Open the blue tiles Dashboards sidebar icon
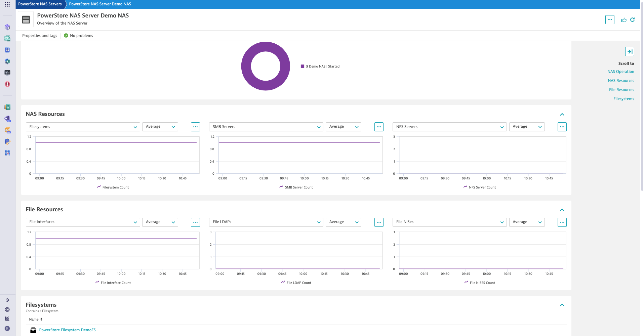This screenshot has height=336, width=644. click(7, 153)
